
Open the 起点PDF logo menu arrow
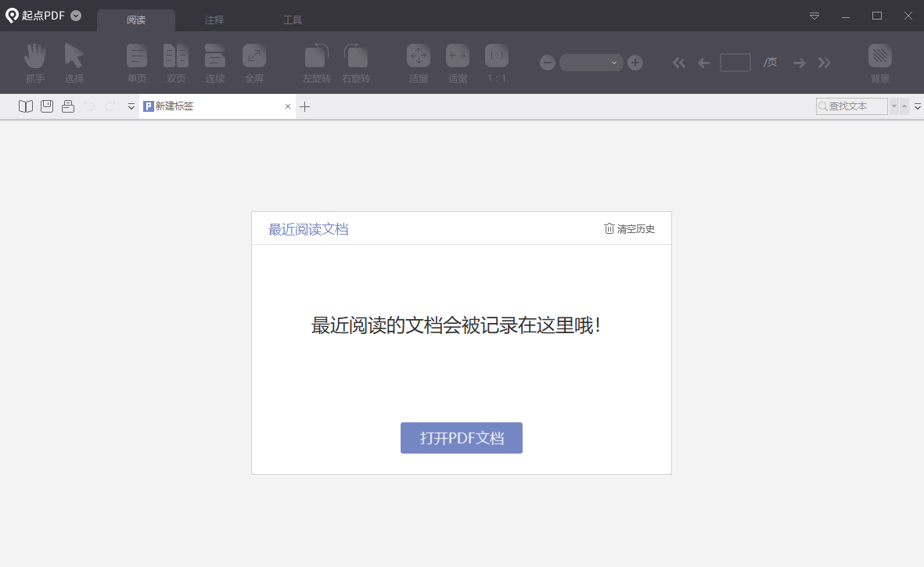[x=76, y=16]
